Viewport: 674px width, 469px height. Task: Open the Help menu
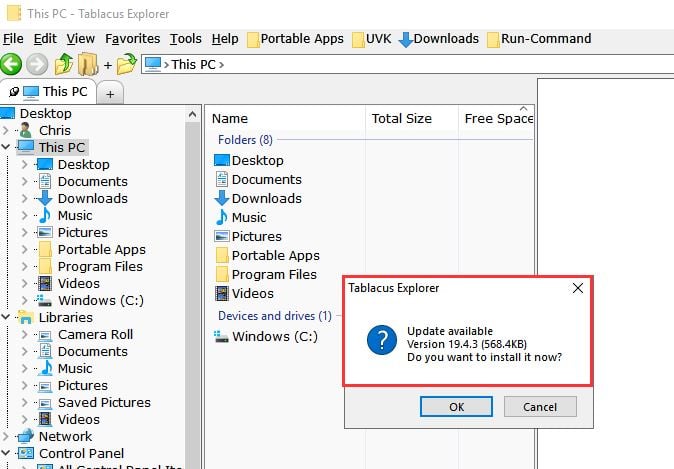coord(225,39)
